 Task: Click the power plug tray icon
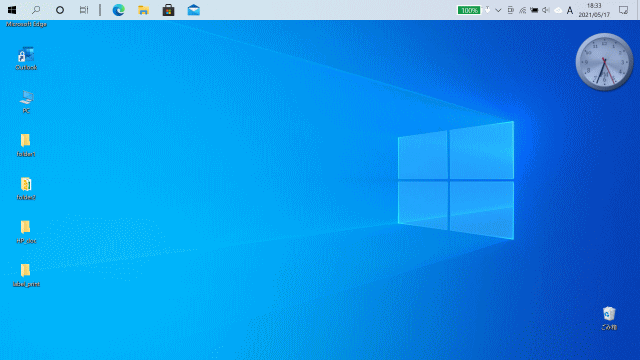pyautogui.click(x=487, y=10)
